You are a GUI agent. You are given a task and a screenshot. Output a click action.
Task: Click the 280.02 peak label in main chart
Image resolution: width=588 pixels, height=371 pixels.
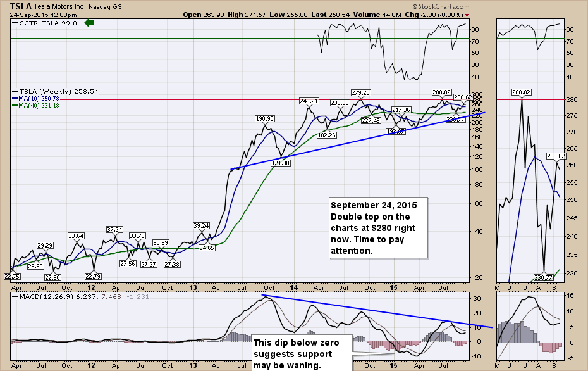[x=442, y=92]
